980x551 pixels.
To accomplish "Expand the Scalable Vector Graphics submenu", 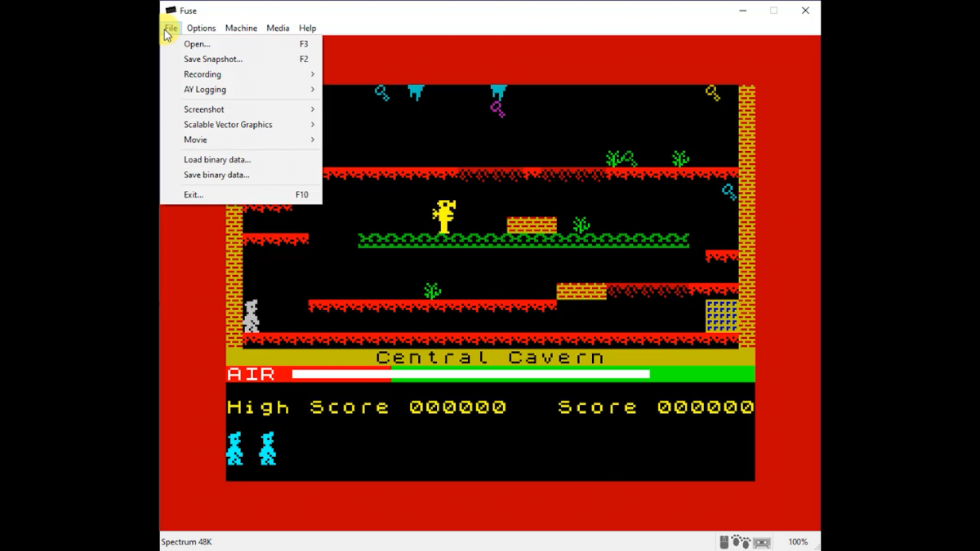I will tap(228, 124).
